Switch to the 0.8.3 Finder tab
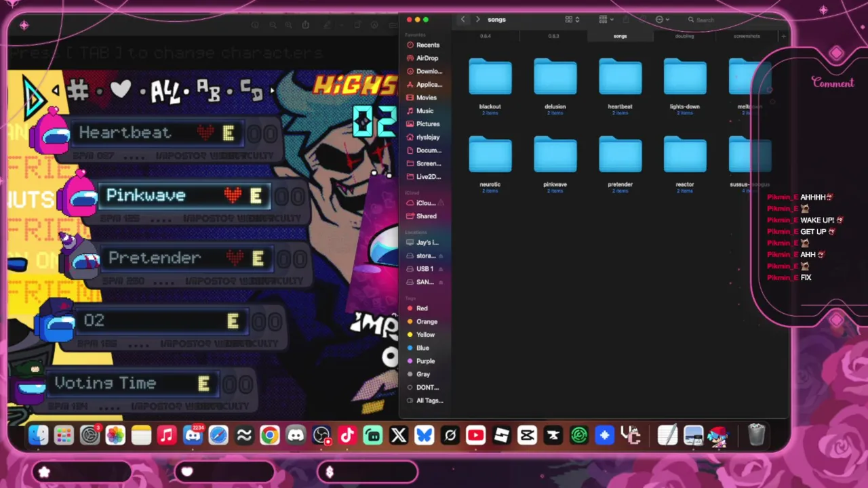868x488 pixels. pos(553,36)
